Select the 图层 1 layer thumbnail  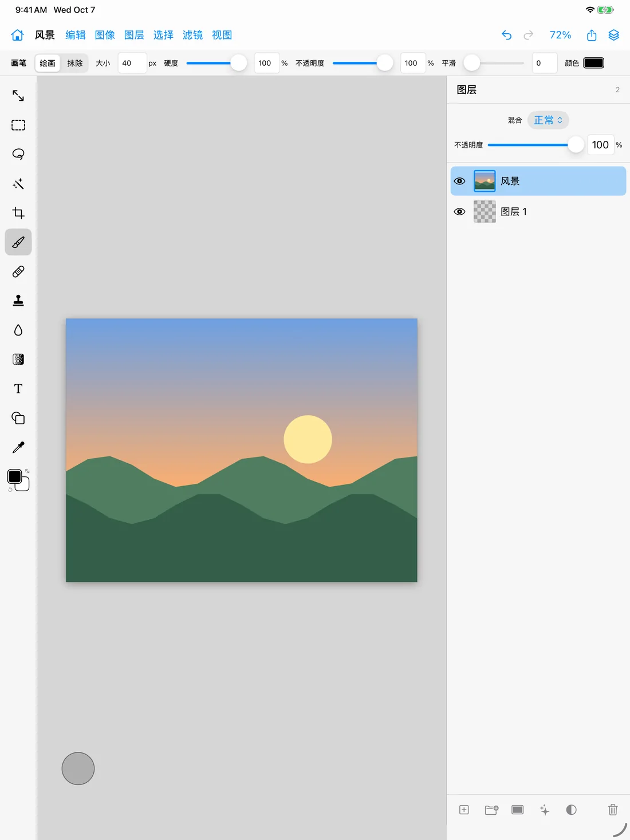pyautogui.click(x=485, y=211)
